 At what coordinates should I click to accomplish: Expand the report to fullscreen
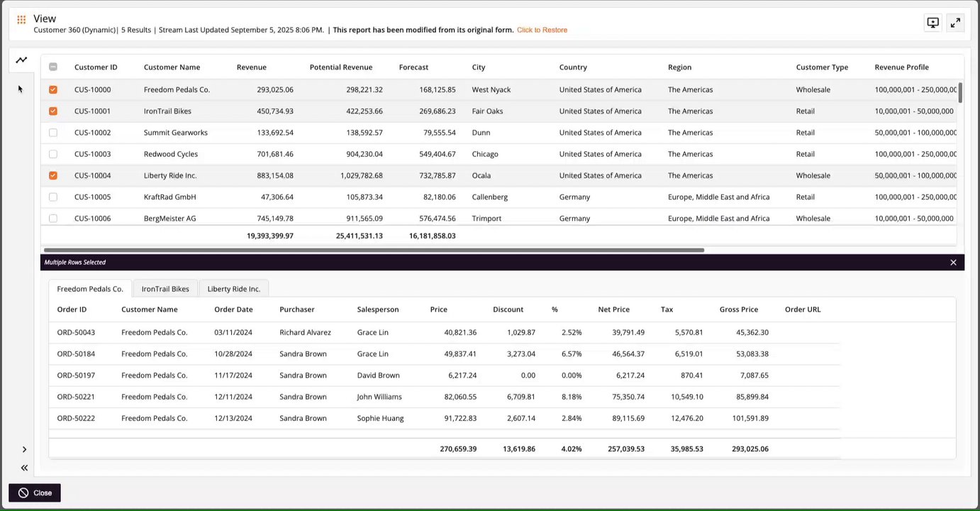pos(955,23)
